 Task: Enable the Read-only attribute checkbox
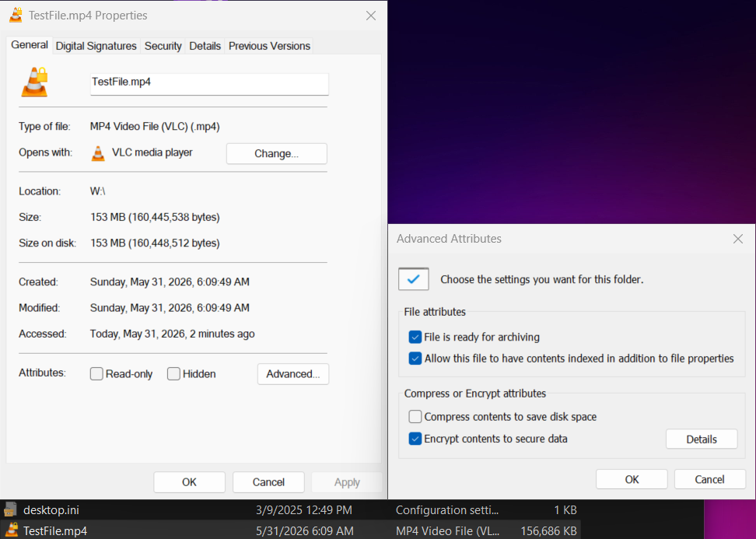point(96,373)
